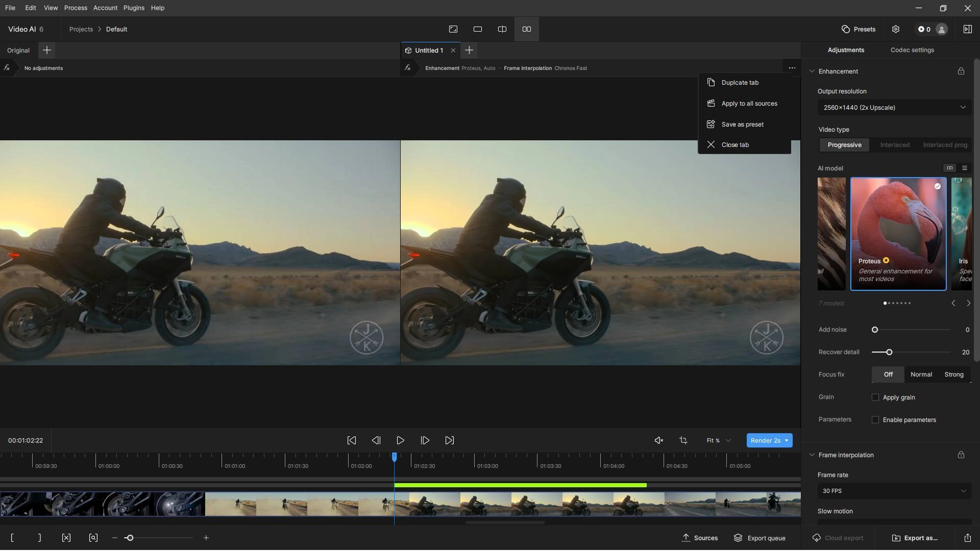Set video type to Progressive
This screenshot has height=551, width=980.
844,145
